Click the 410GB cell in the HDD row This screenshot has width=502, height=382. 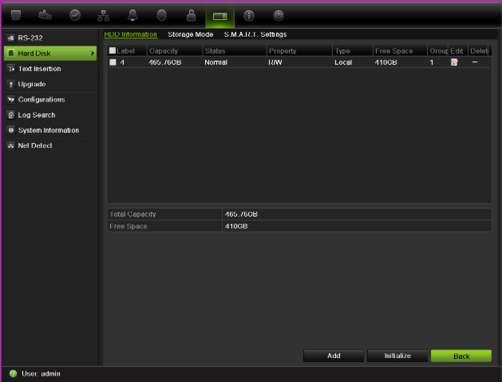[386, 62]
